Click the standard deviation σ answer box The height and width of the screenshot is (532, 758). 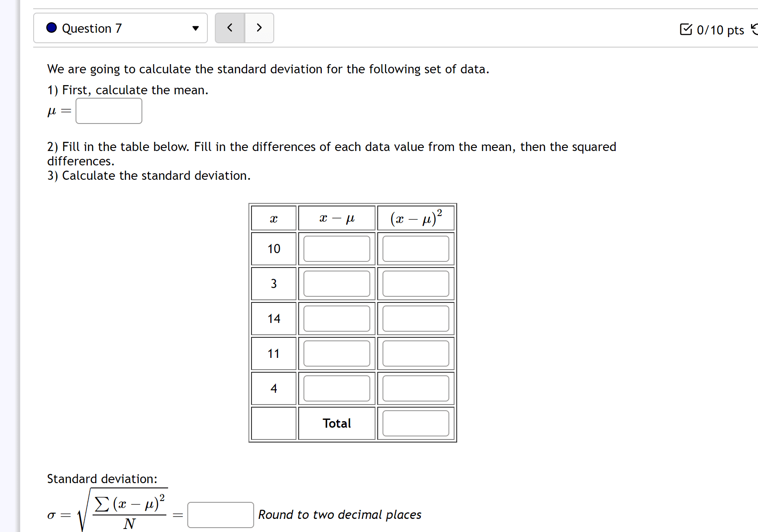pos(221,515)
